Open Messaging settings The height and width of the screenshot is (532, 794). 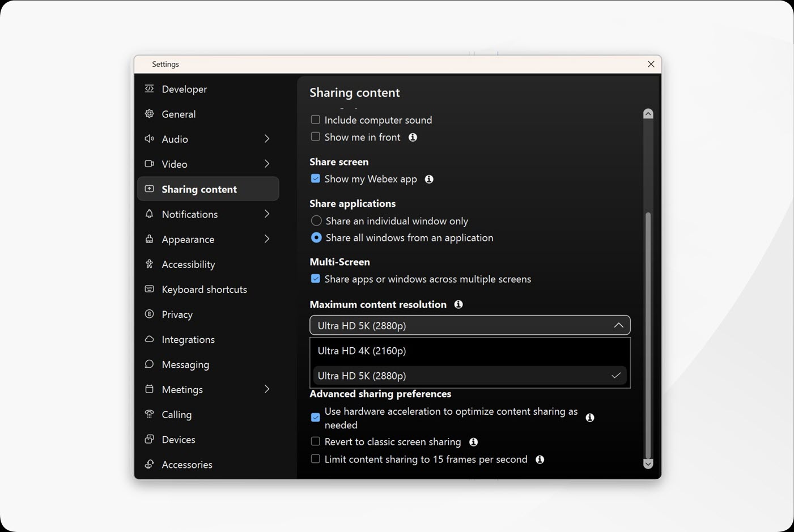tap(208, 364)
